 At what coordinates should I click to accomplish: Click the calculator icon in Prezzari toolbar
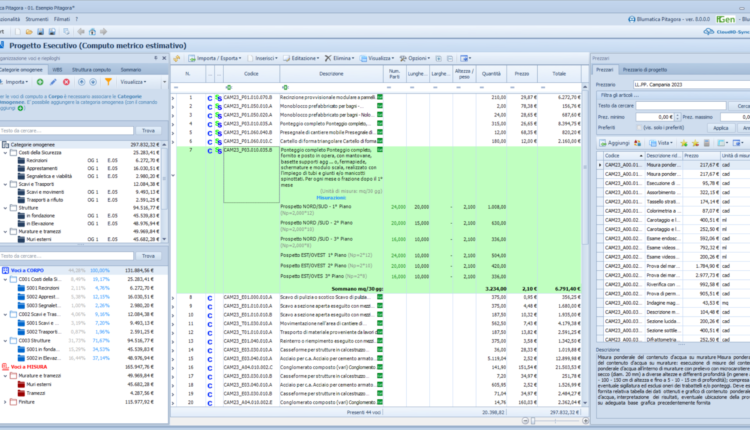click(x=706, y=143)
